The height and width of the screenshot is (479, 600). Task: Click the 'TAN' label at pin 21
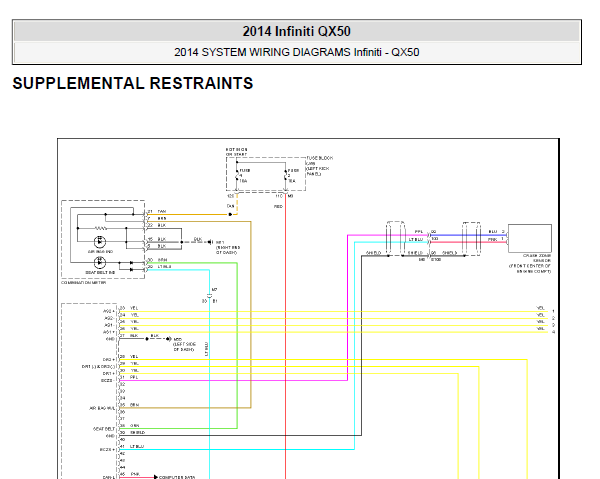[162, 211]
